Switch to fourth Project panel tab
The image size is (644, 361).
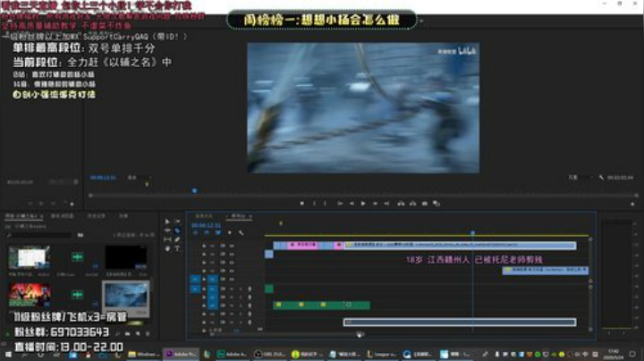coord(123,215)
